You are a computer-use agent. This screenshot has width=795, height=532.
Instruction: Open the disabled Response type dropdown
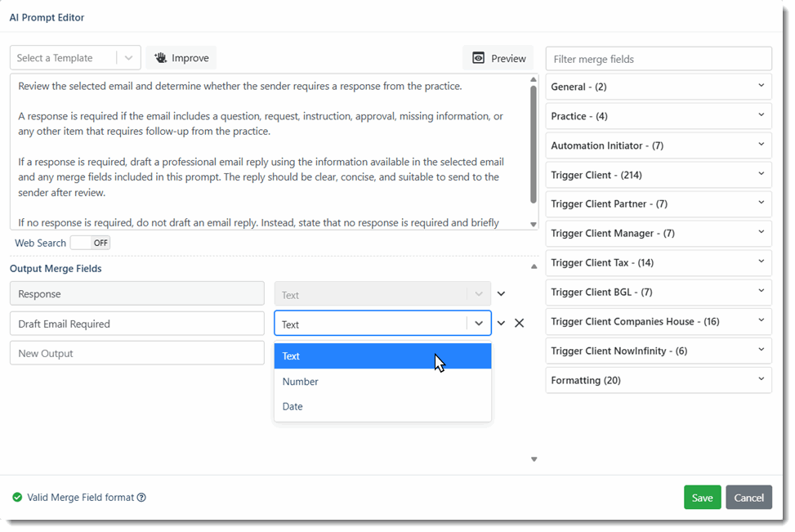383,294
